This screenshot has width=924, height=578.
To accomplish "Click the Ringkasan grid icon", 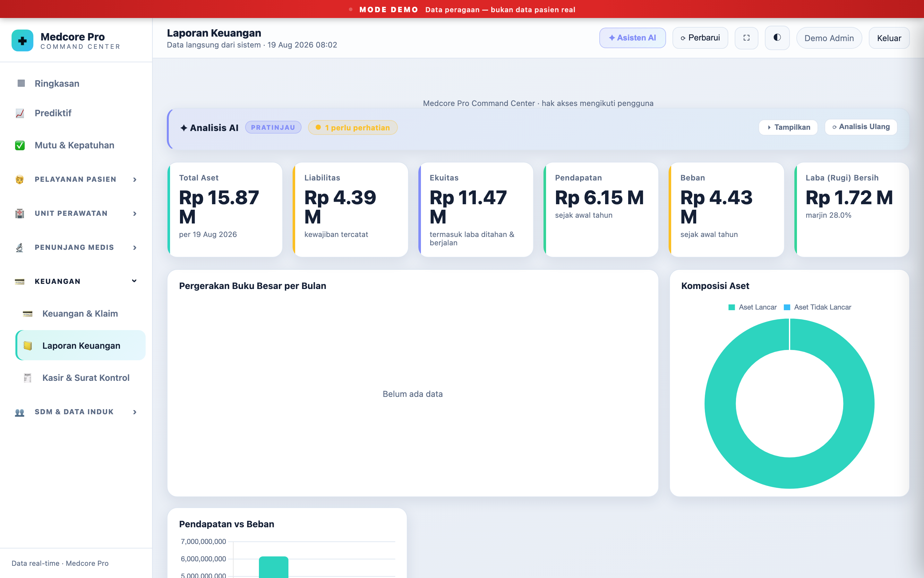I will [21, 83].
